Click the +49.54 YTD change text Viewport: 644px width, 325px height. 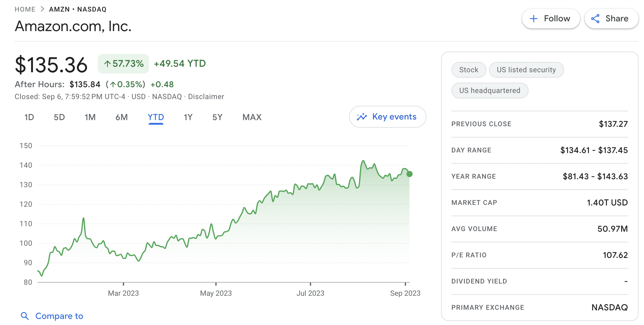coord(180,63)
